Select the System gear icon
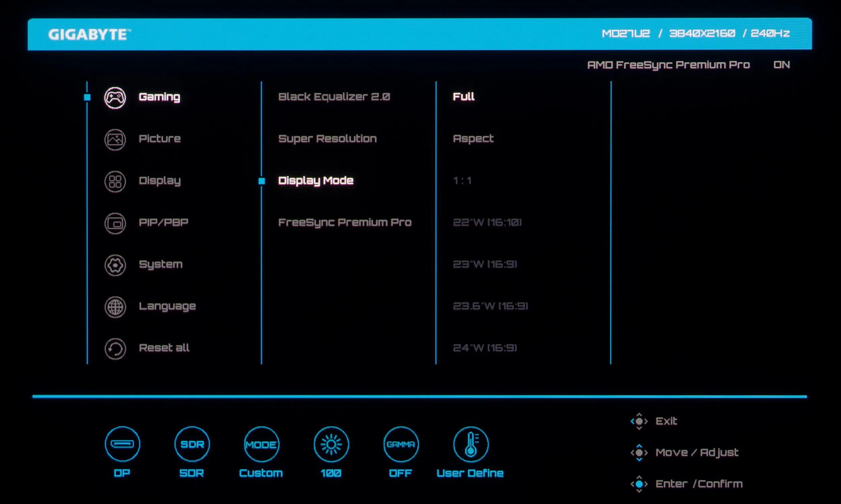 click(x=115, y=265)
